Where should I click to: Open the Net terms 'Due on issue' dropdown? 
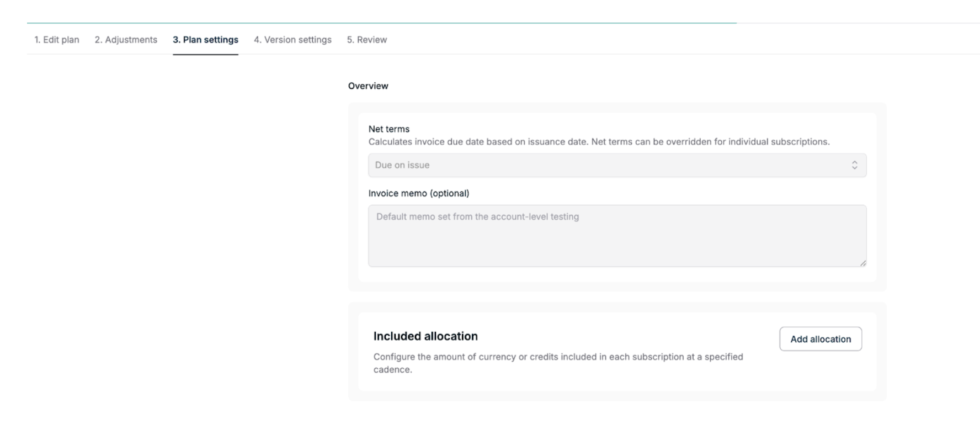point(617,165)
